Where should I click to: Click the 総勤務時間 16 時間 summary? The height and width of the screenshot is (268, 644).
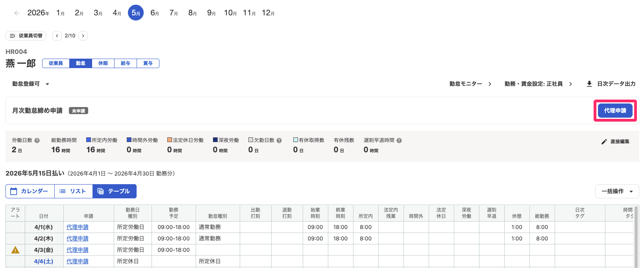(x=64, y=145)
